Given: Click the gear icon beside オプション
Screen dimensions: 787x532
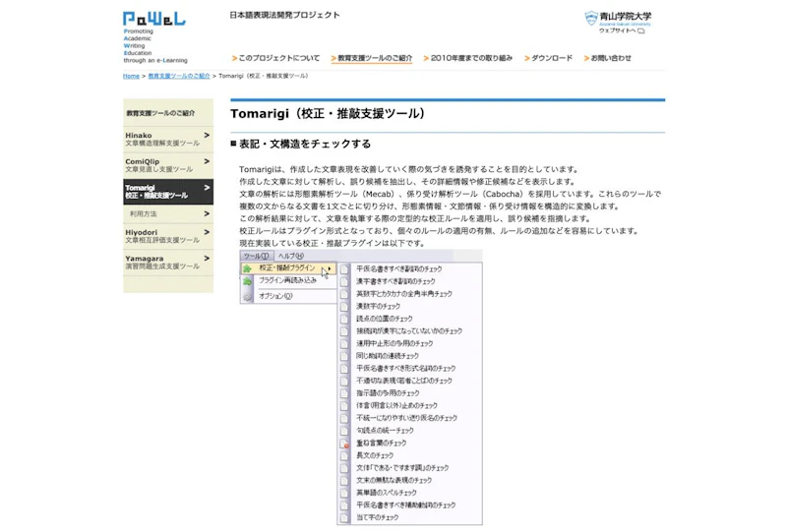Looking at the screenshot, I should coord(247,297).
